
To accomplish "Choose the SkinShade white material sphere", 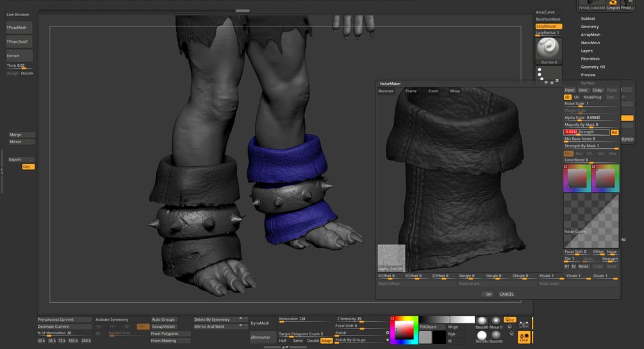I will (482, 337).
